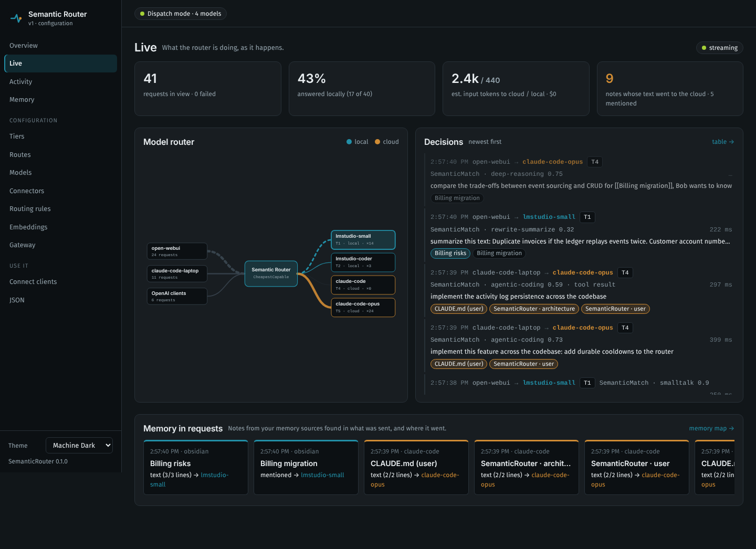Click the SemanticRouter 0.1.0 version text
The height and width of the screenshot is (549, 756).
tap(38, 462)
